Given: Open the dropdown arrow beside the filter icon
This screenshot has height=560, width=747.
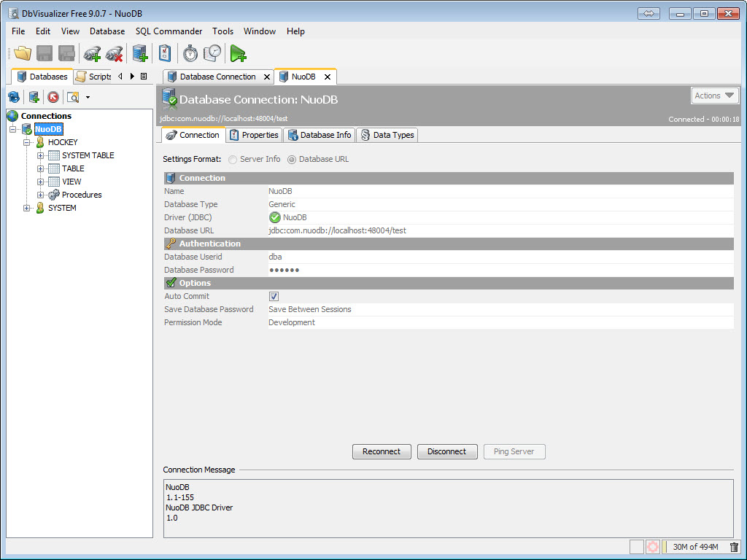Looking at the screenshot, I should click(88, 98).
